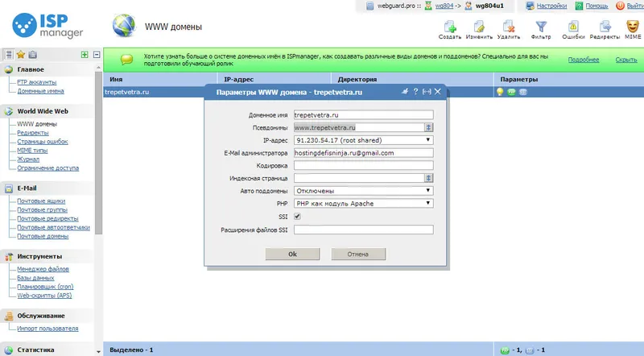Open Импорт пользователя in sidebar

47,329
